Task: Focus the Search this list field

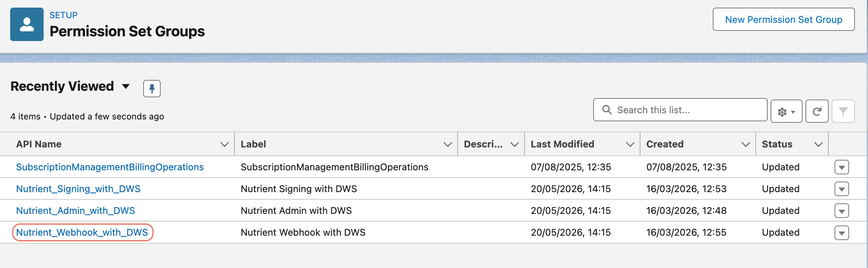Action: coord(680,110)
